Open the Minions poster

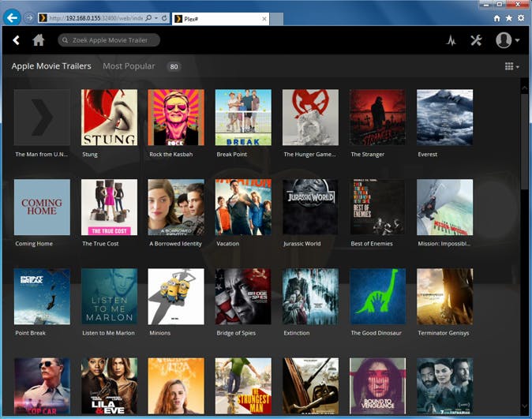[x=176, y=297]
